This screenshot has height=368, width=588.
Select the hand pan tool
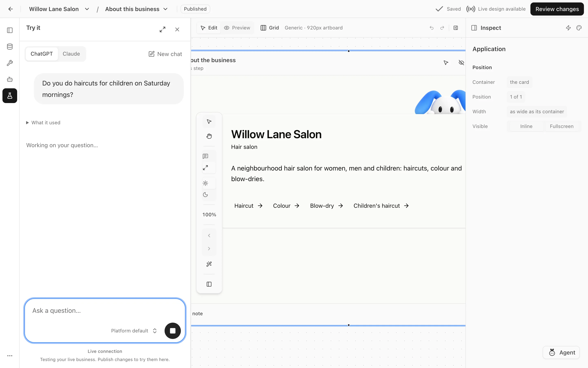[209, 136]
